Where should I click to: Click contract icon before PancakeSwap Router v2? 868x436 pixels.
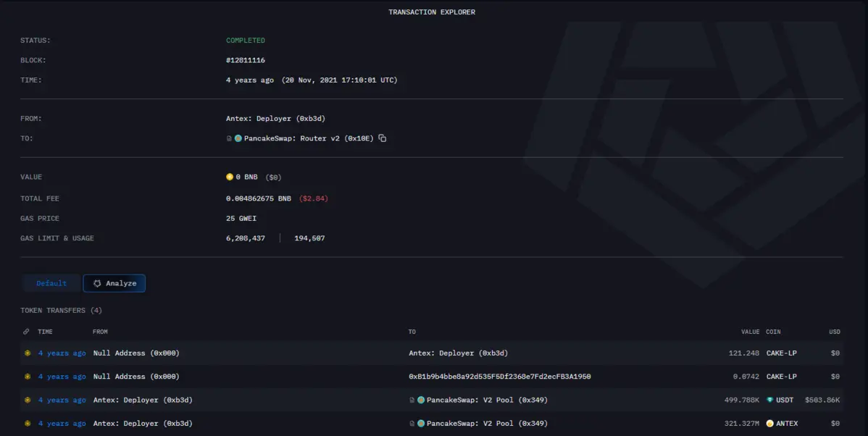(x=229, y=138)
